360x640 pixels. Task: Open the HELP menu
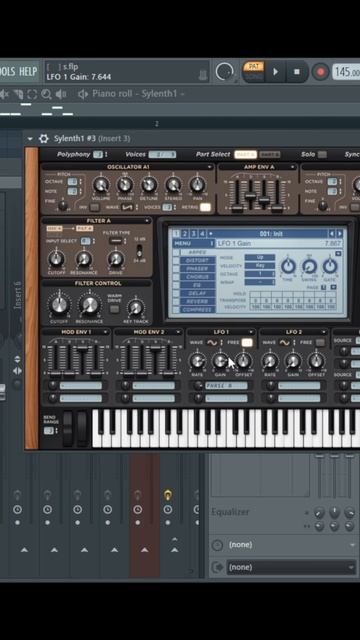[28, 72]
